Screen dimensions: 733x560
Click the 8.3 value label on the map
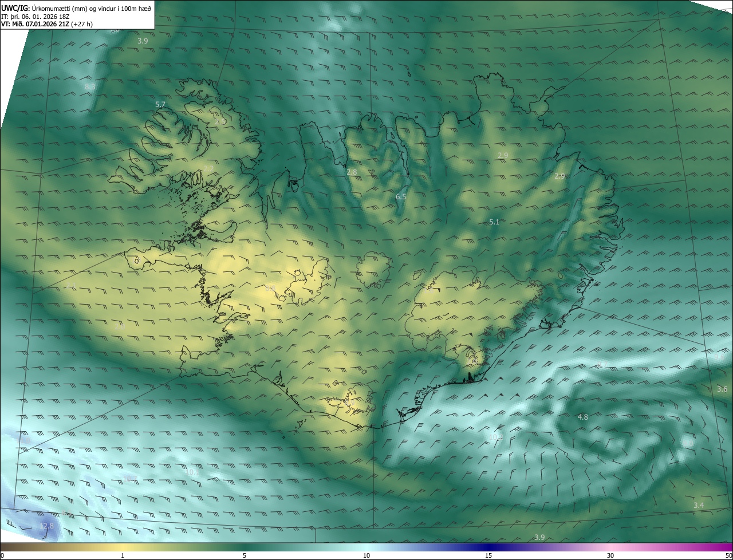(x=90, y=86)
